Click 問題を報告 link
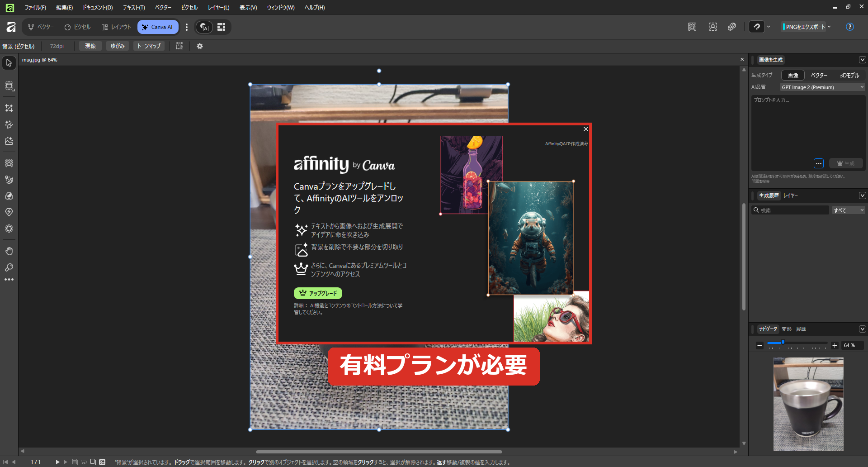 coord(760,181)
